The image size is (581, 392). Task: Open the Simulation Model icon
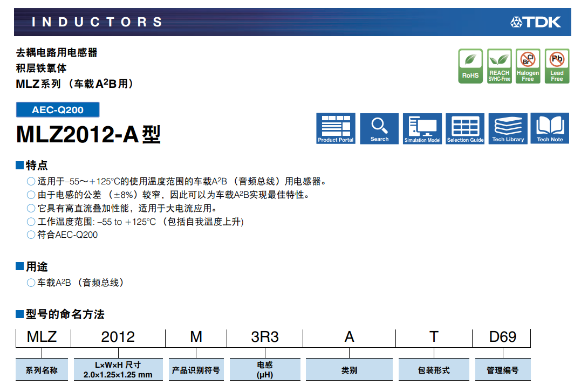[x=422, y=128]
